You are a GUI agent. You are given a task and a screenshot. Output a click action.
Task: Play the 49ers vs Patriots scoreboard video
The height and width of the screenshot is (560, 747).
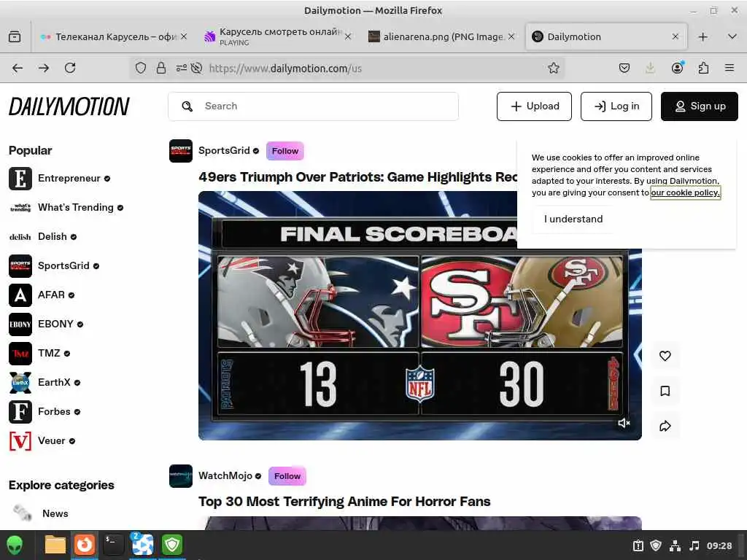419,315
